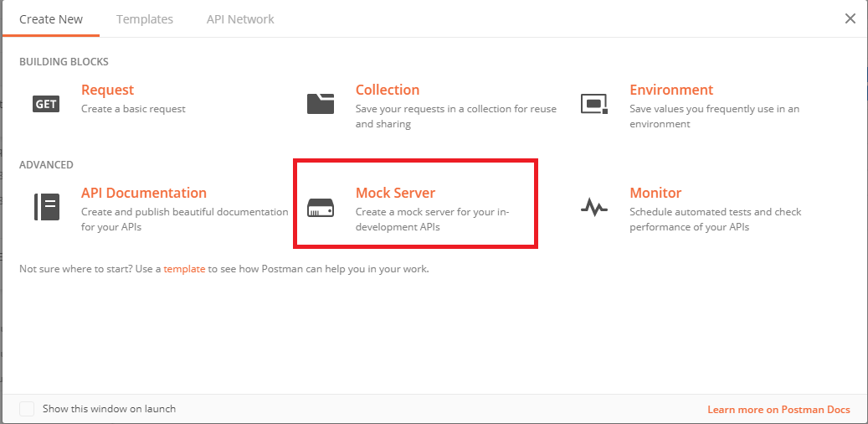Viewport: 868px width, 424px height.
Task: Open Learn more on Postman Docs
Action: click(x=779, y=410)
